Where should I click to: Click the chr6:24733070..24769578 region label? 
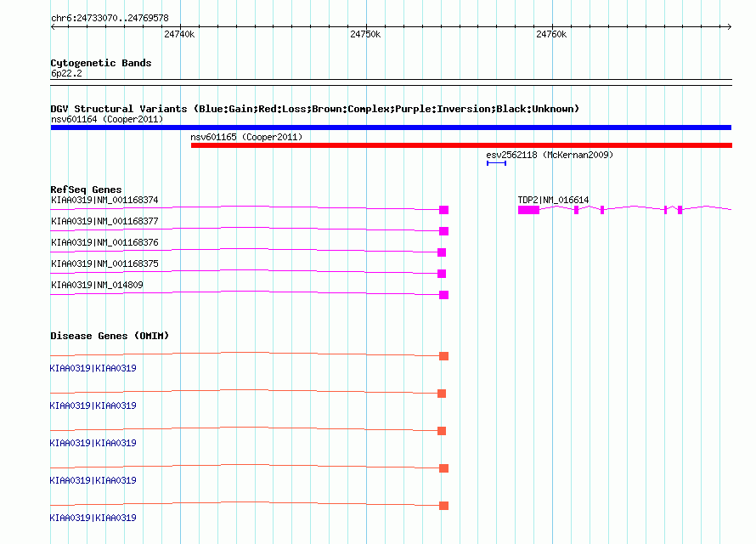pos(110,18)
